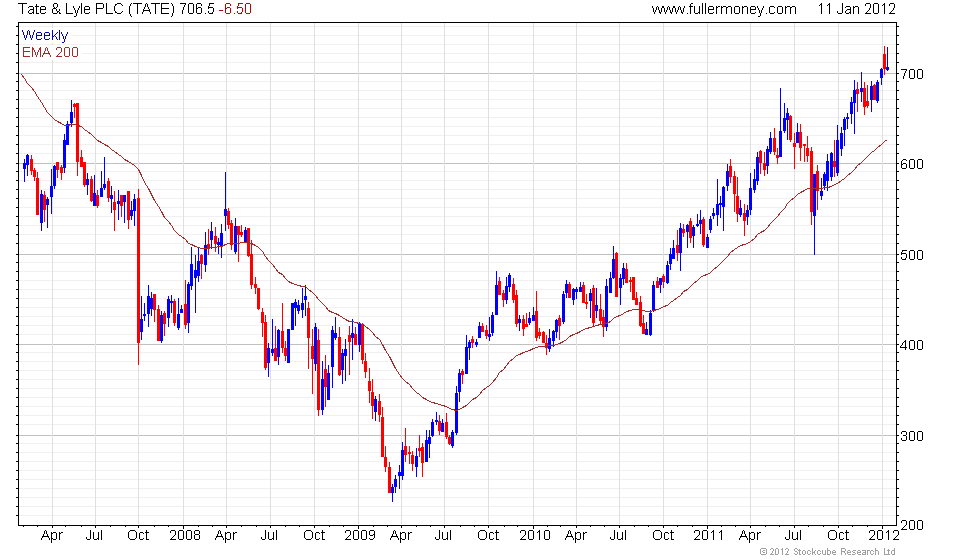The image size is (980, 560).
Task: Click the 2010 year label on date axis
Action: click(535, 536)
